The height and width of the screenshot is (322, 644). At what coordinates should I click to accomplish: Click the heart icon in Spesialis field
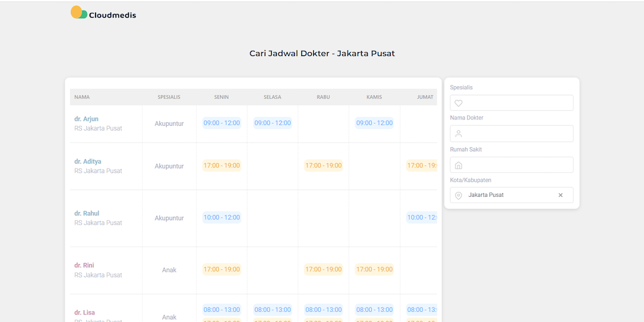tap(458, 103)
